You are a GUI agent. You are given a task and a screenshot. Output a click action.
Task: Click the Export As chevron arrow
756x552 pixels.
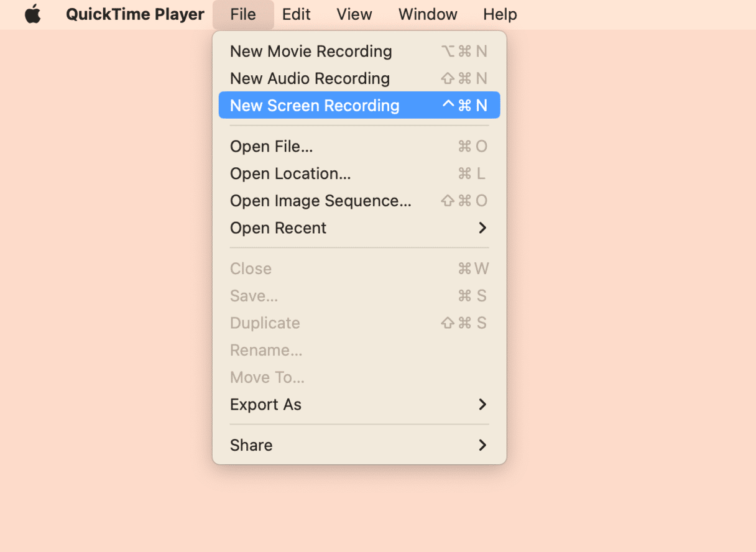coord(482,405)
